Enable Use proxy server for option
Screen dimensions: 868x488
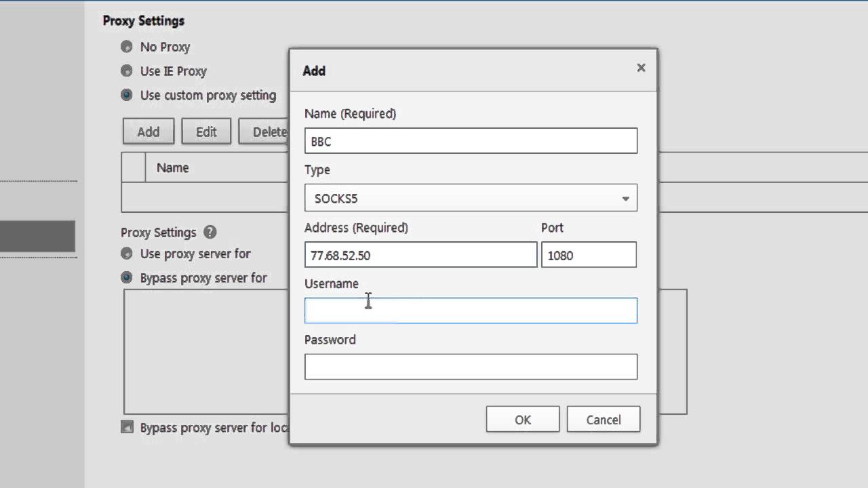click(x=127, y=253)
